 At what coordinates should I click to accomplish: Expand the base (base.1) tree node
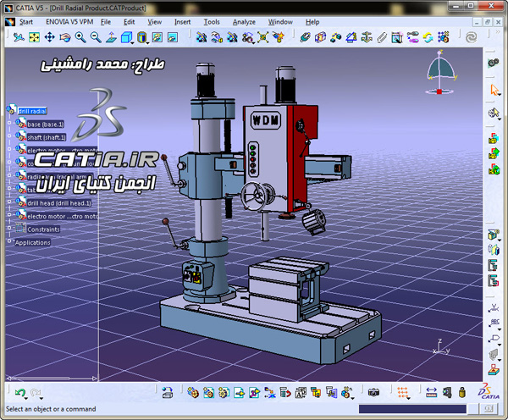click(x=9, y=123)
